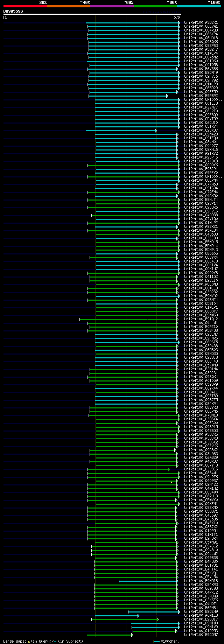The height and width of the screenshot is (644, 224).
Task: Click query end position label 579
Action: click(x=177, y=17)
